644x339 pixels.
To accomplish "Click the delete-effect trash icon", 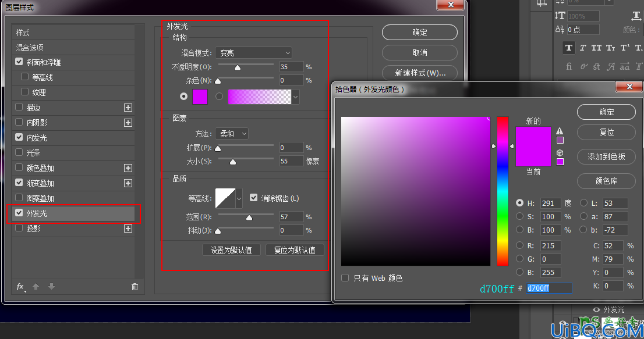I will (135, 287).
